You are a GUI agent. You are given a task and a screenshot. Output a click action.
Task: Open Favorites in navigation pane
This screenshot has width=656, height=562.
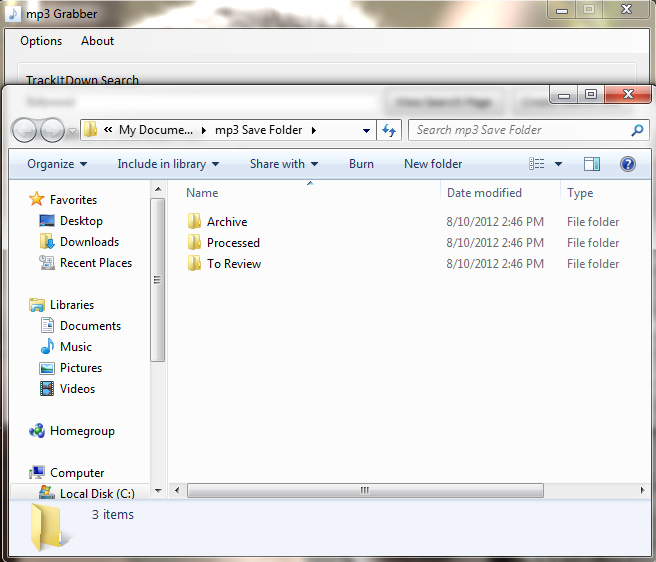coord(73,200)
